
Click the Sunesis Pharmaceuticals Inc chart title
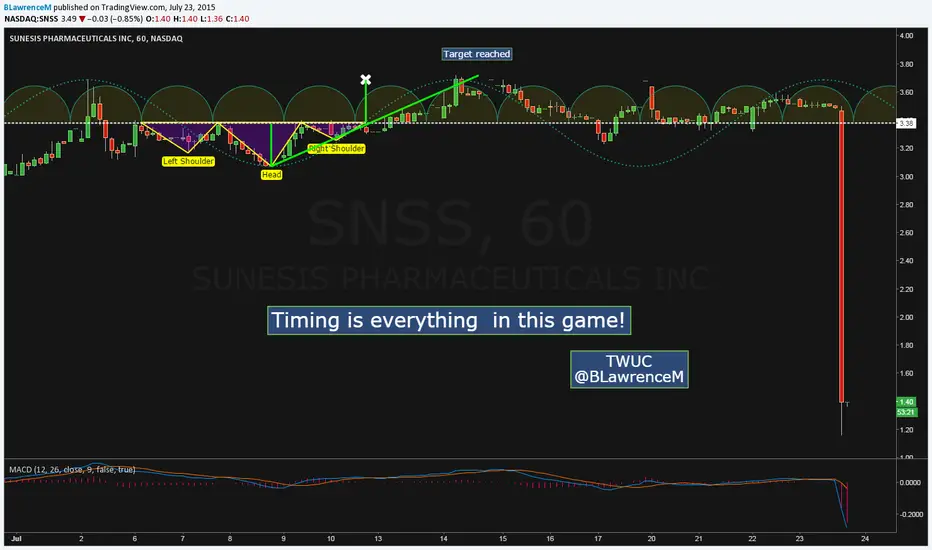click(96, 38)
